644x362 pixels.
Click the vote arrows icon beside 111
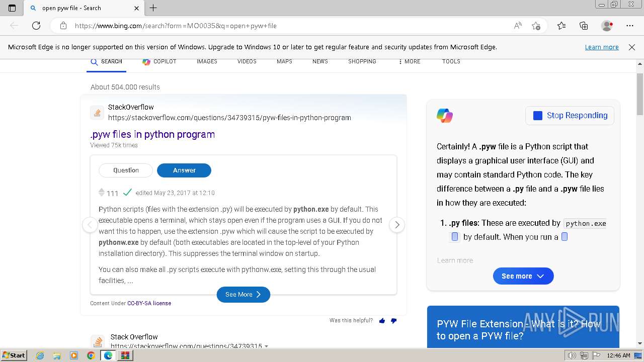[102, 193]
